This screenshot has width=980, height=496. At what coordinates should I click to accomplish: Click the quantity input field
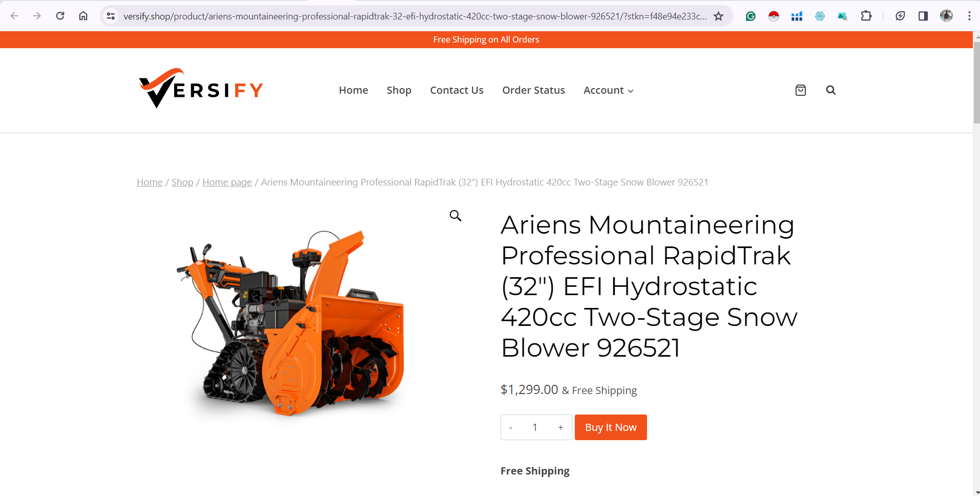click(x=535, y=427)
